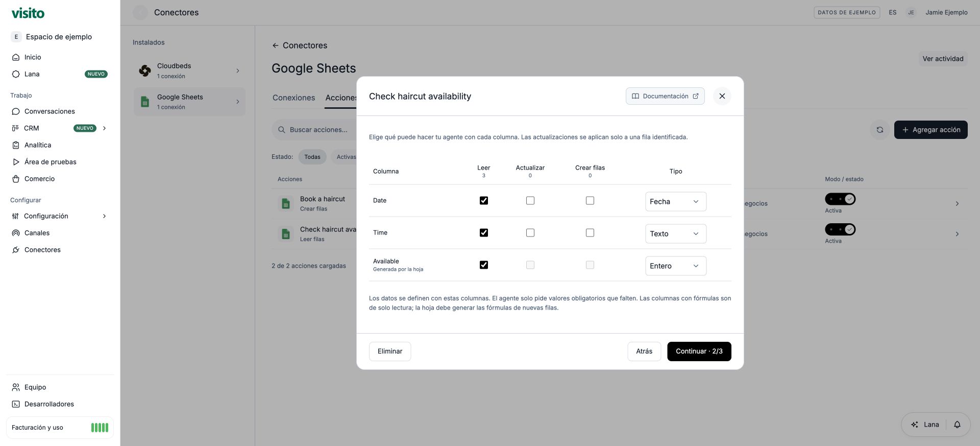Click the visito logo
This screenshot has height=446, width=980.
click(28, 13)
